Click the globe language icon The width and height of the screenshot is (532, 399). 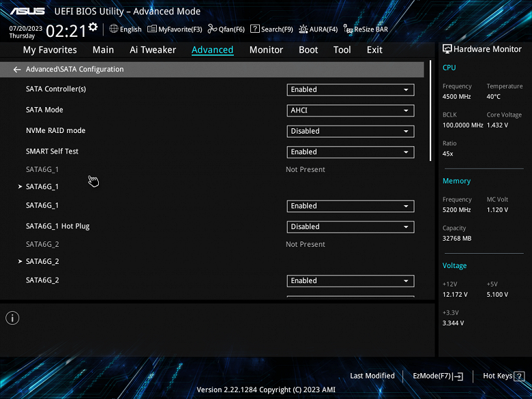pyautogui.click(x=114, y=29)
